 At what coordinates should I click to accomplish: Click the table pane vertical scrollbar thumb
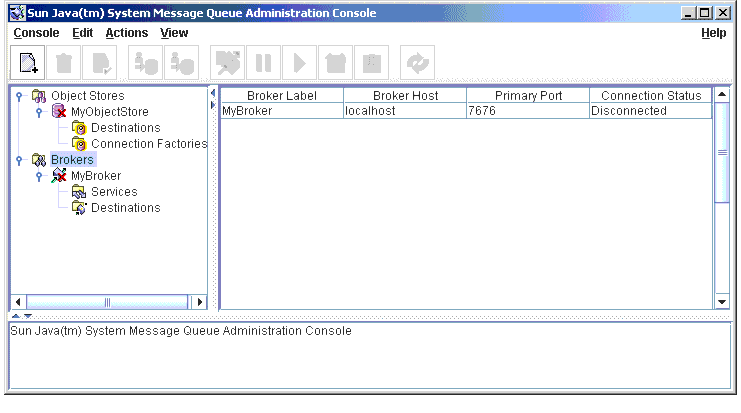click(x=722, y=153)
